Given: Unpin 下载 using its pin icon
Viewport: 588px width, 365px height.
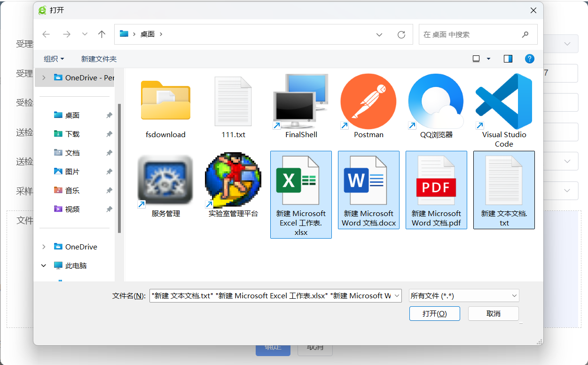Looking at the screenshot, I should pyautogui.click(x=109, y=134).
